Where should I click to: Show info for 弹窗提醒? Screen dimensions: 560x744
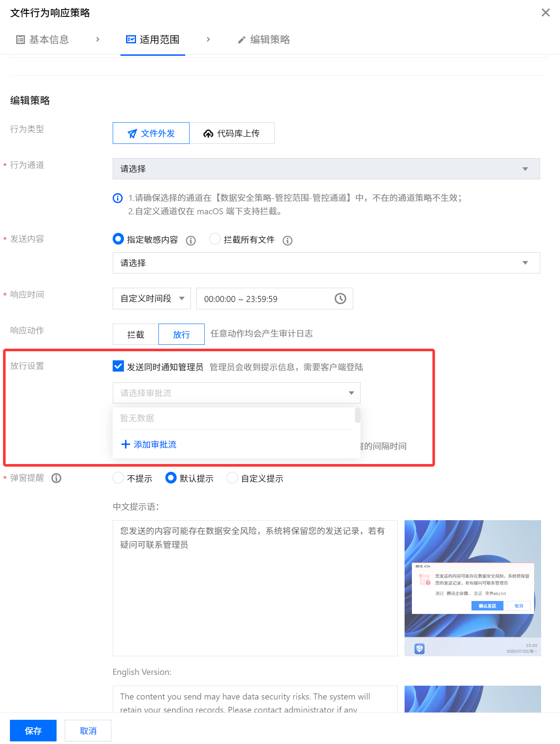point(56,478)
